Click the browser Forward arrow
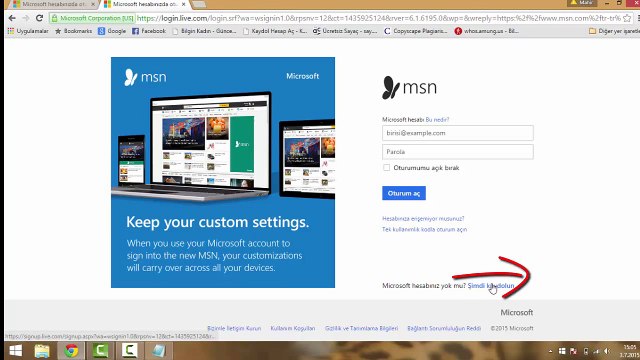Viewport: 640px width, 360px height. (26, 18)
